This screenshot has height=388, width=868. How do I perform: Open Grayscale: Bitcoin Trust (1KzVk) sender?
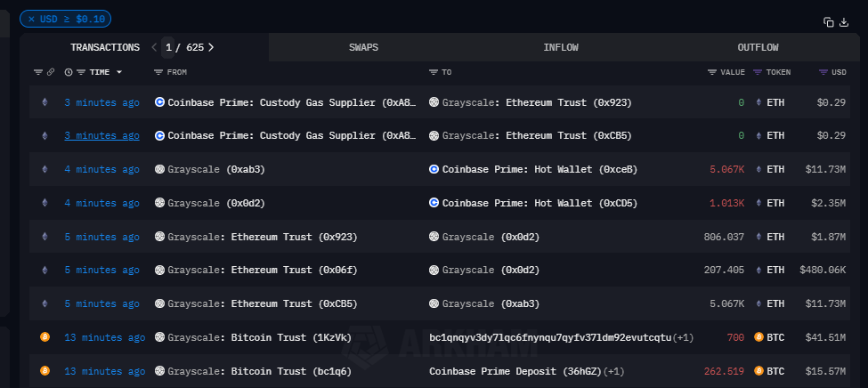point(259,338)
